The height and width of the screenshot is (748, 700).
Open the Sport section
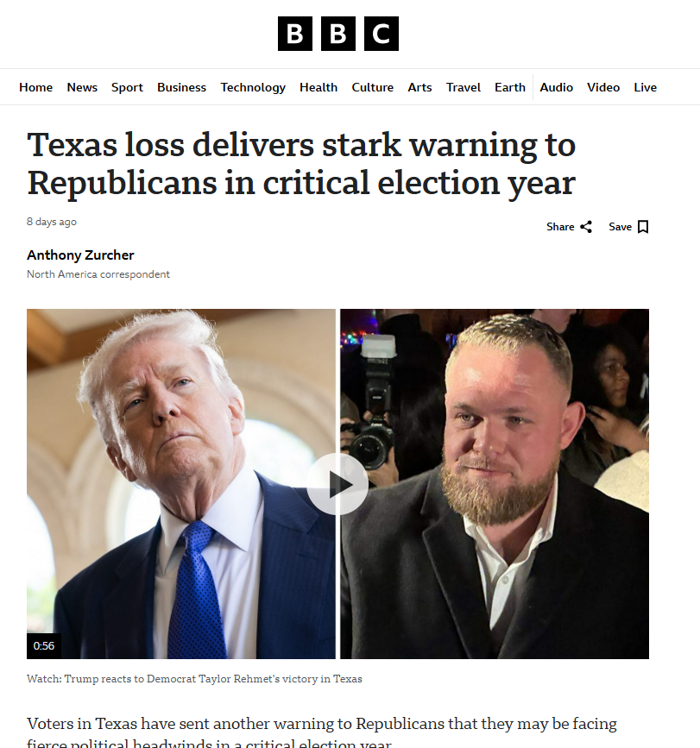(127, 87)
